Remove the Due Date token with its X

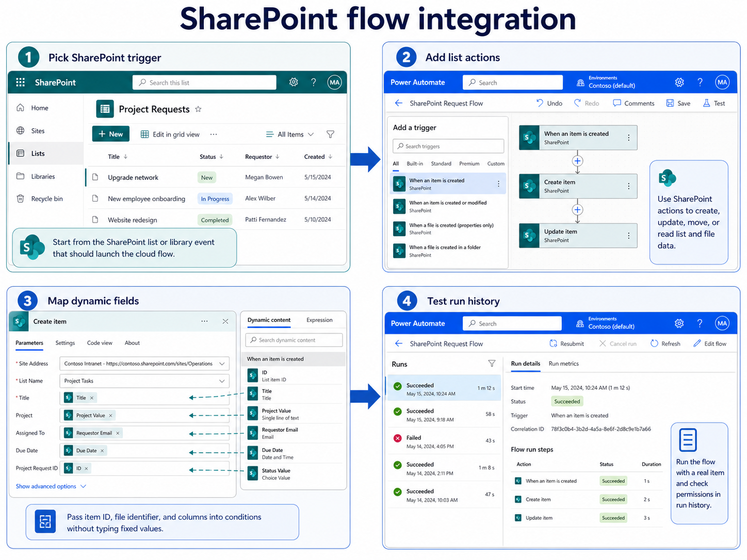click(102, 451)
